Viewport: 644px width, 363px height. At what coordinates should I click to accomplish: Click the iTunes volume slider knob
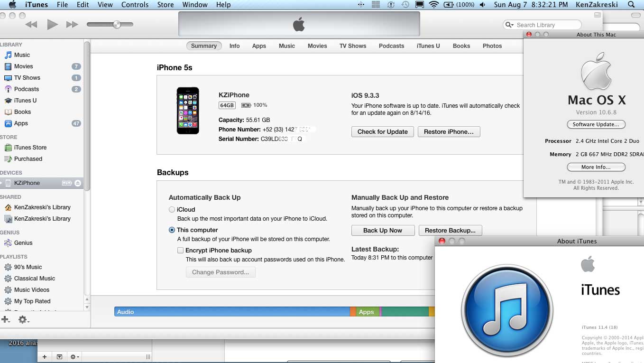click(x=117, y=25)
